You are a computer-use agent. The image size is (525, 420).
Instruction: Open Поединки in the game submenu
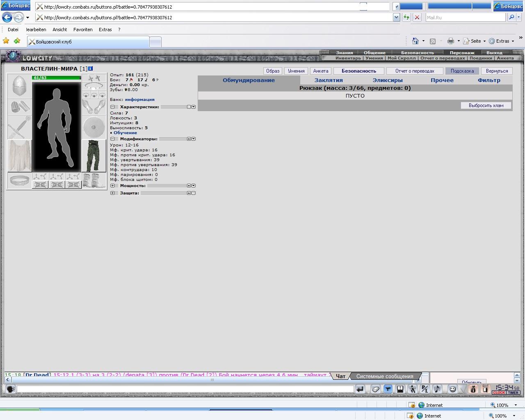point(481,58)
